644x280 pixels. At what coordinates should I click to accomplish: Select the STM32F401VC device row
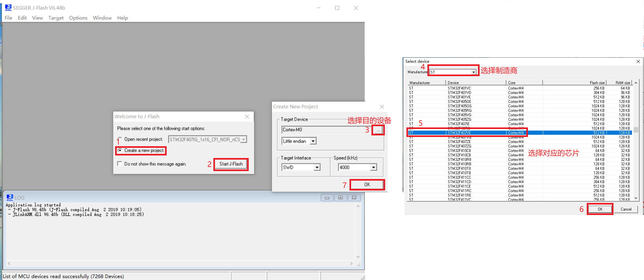click(x=520, y=88)
